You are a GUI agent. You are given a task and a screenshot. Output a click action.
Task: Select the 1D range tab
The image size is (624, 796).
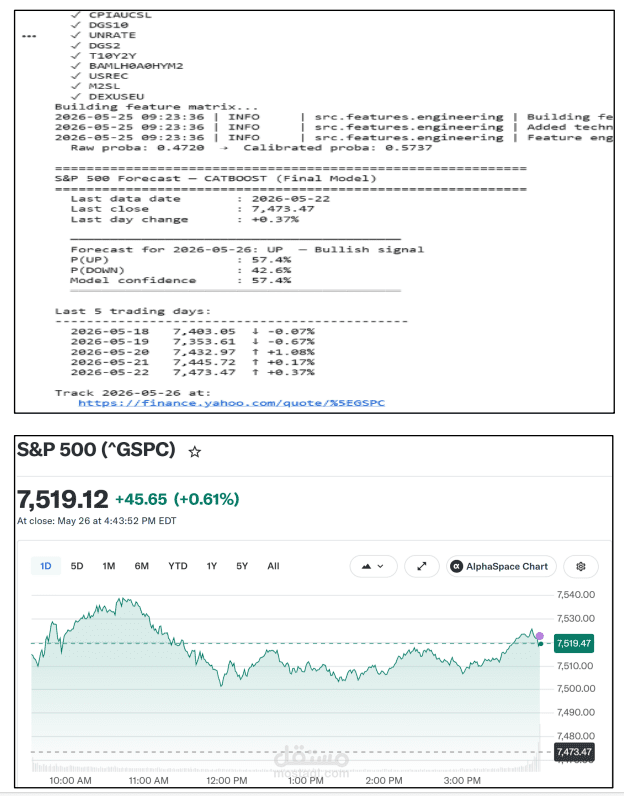tap(46, 566)
